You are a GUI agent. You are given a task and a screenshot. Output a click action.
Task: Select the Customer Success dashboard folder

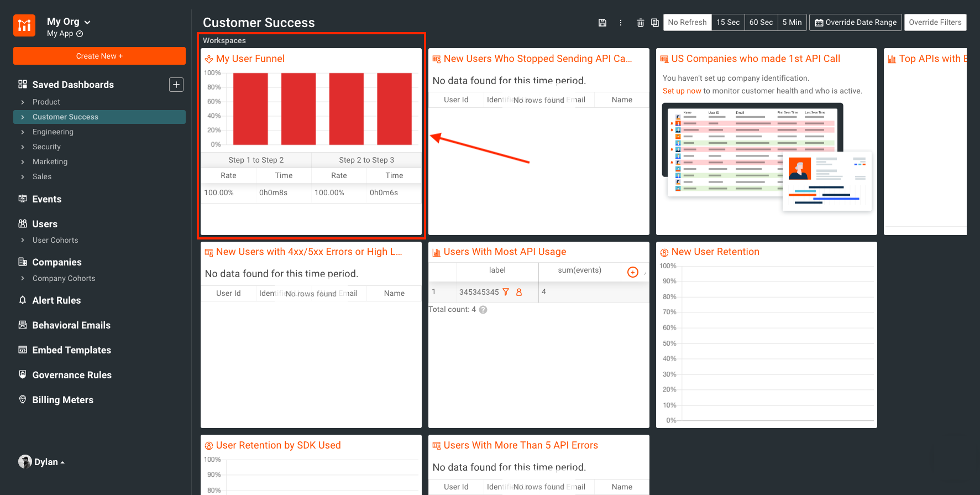click(99, 117)
